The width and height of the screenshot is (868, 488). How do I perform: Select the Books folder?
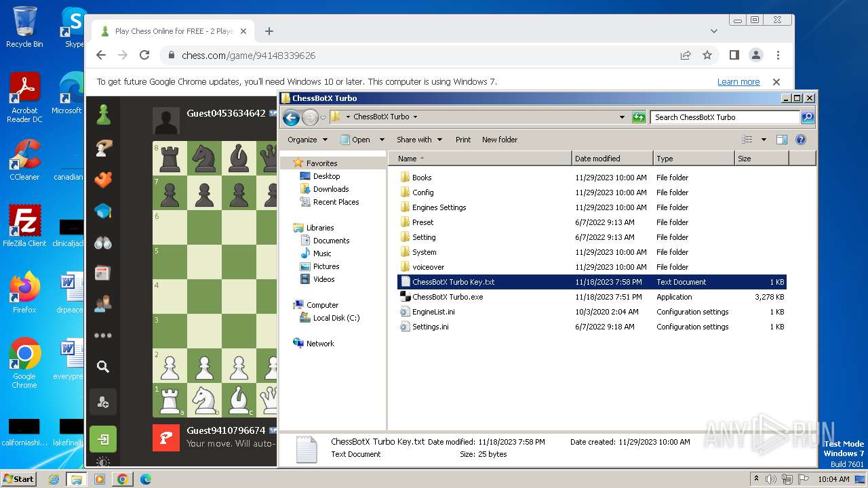coord(591,178)
